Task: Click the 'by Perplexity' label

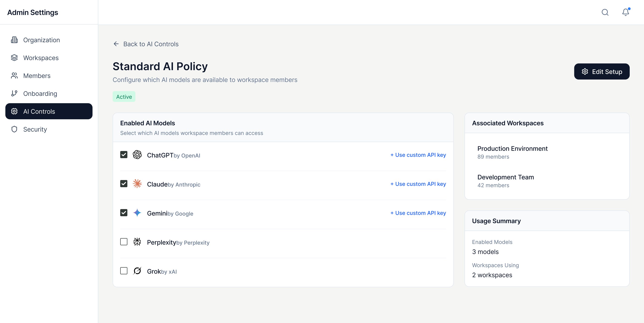Action: coord(193,243)
